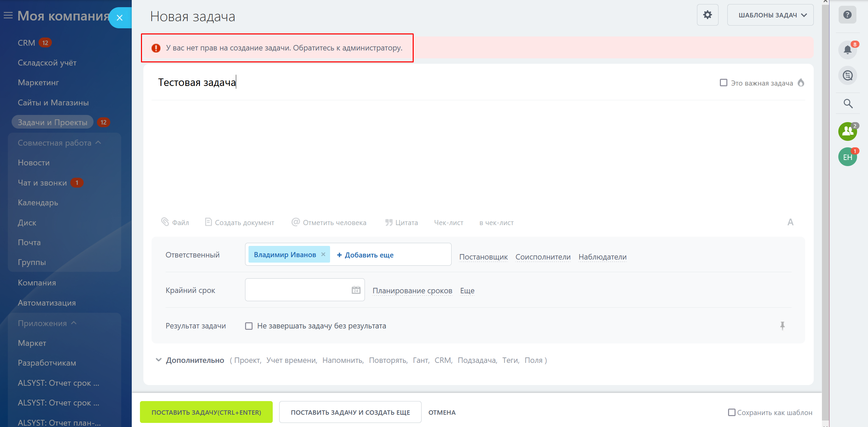Viewport: 868px width, 427px height.
Task: Expand the "Дополнительно" section
Action: tap(195, 360)
